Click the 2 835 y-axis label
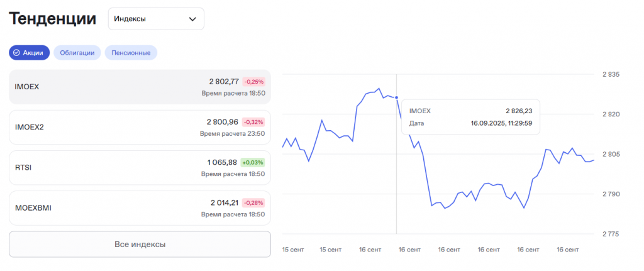The height and width of the screenshot is (271, 644). [611, 75]
